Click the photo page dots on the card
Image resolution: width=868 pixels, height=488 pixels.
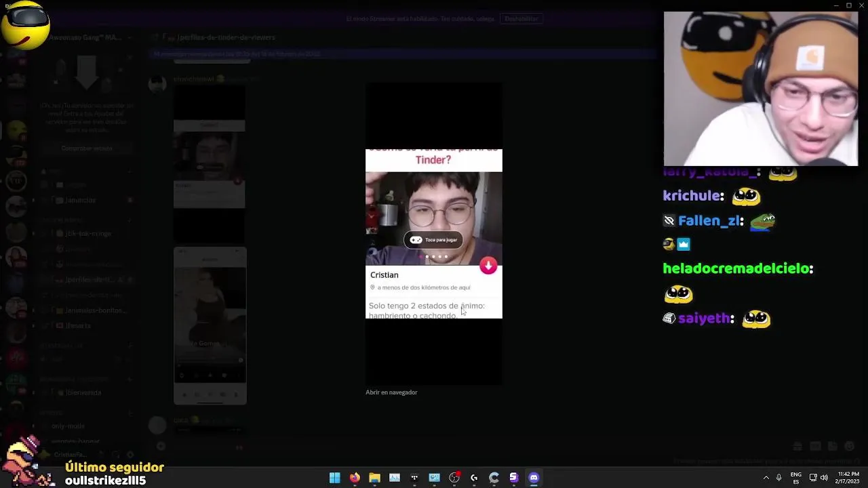[x=433, y=257]
